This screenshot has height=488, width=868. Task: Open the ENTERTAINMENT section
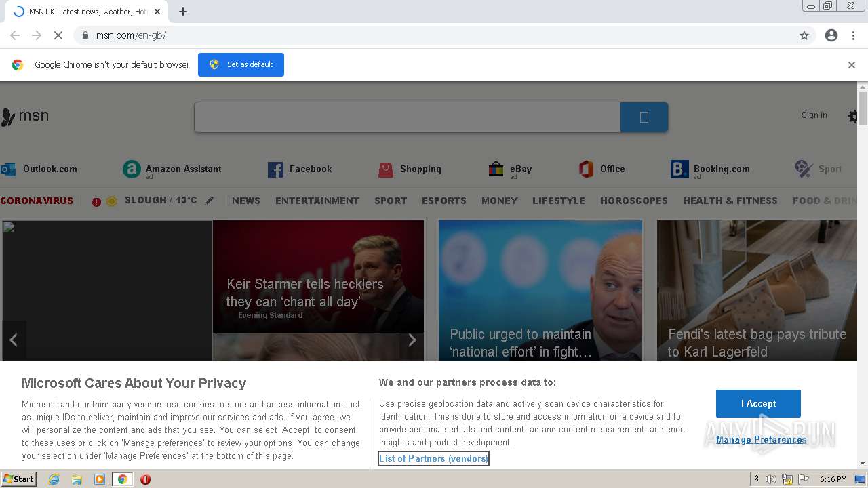pyautogui.click(x=317, y=201)
